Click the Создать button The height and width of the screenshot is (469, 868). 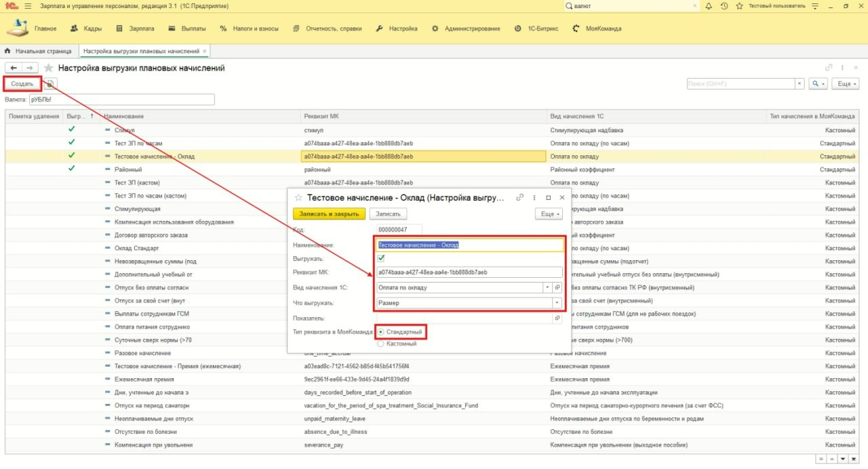[22, 84]
